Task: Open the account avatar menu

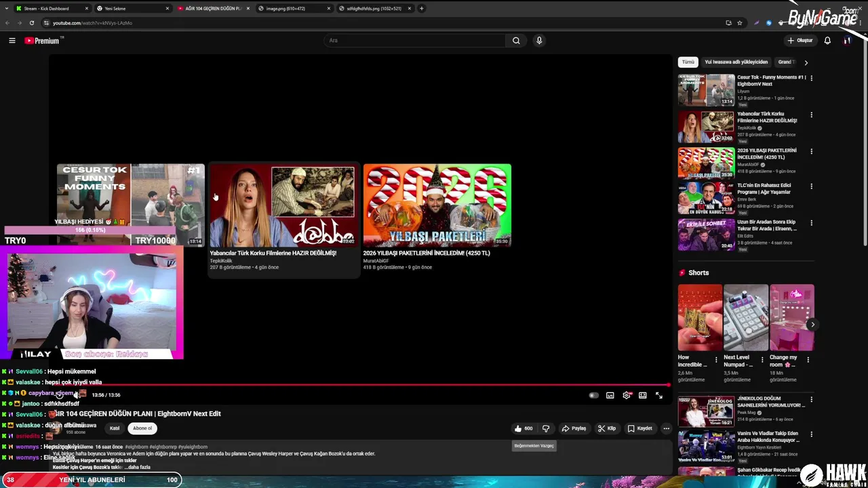Action: coord(847,41)
